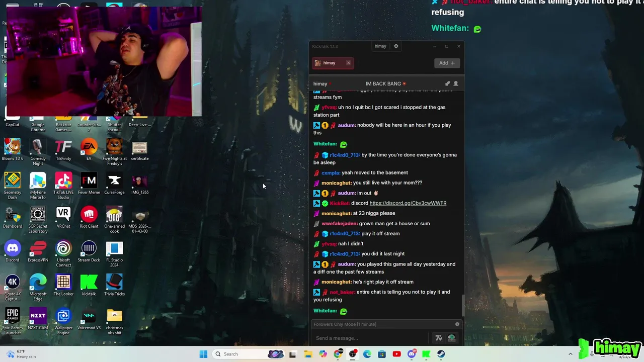Open Counter-Strike 2 desktop icon
This screenshot has width=644, height=362.
tap(89, 121)
